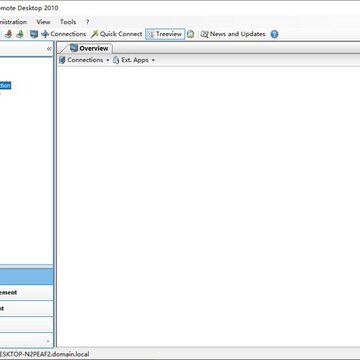Open the Tools menu
The width and height of the screenshot is (360, 360).
click(x=68, y=22)
